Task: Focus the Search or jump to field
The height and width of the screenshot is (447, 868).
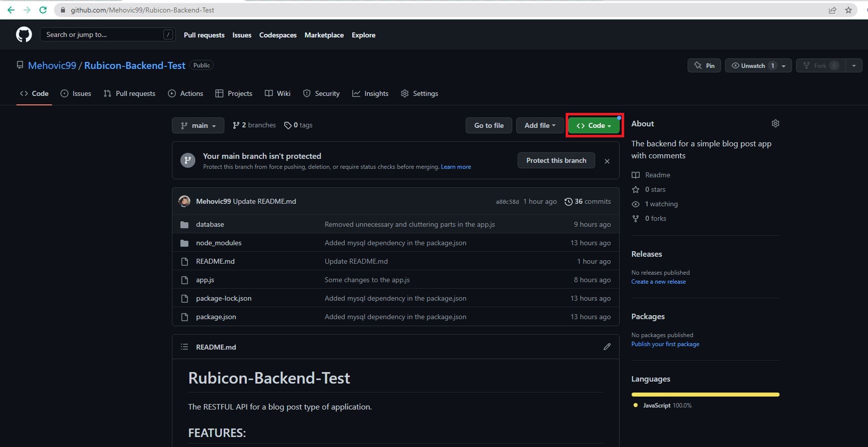Action: pyautogui.click(x=107, y=34)
